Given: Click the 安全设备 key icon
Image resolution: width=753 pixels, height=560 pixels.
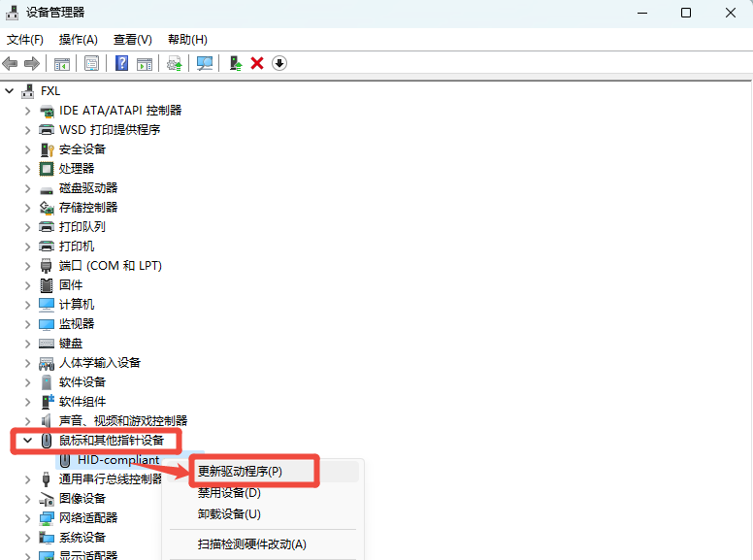Looking at the screenshot, I should (47, 149).
